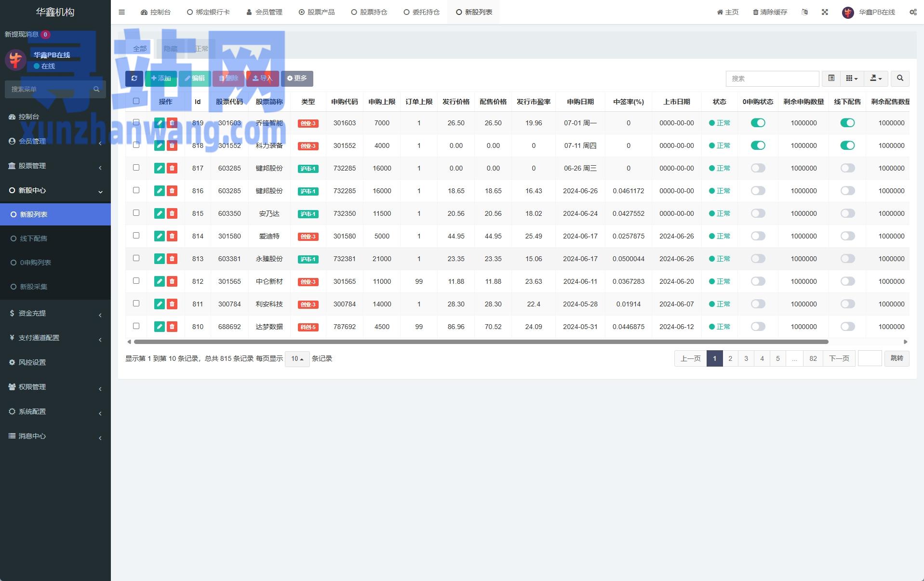Screen dimensions: 924x581
Task: Open 线下配售 in the sidebar
Action: click(x=55, y=238)
